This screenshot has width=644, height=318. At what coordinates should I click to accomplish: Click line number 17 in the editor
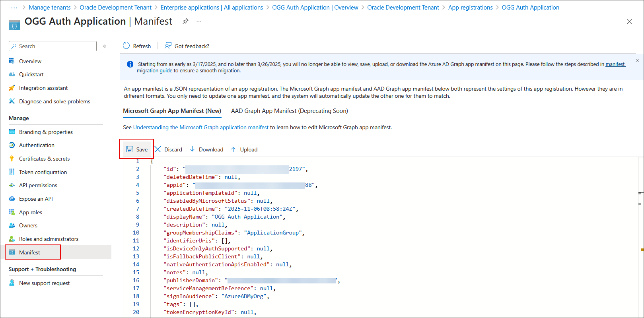pos(136,288)
